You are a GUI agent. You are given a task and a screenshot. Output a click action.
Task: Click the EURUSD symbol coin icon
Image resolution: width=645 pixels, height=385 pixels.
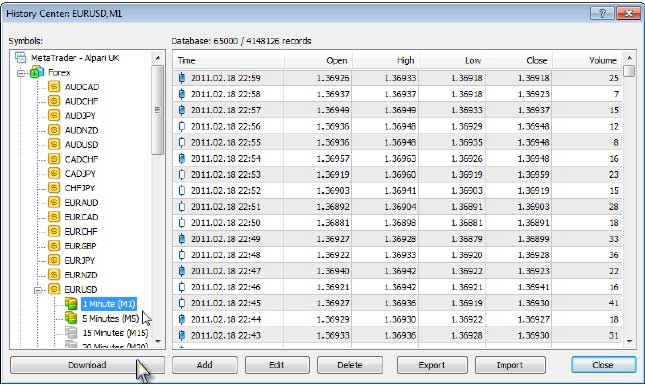pyautogui.click(x=54, y=289)
